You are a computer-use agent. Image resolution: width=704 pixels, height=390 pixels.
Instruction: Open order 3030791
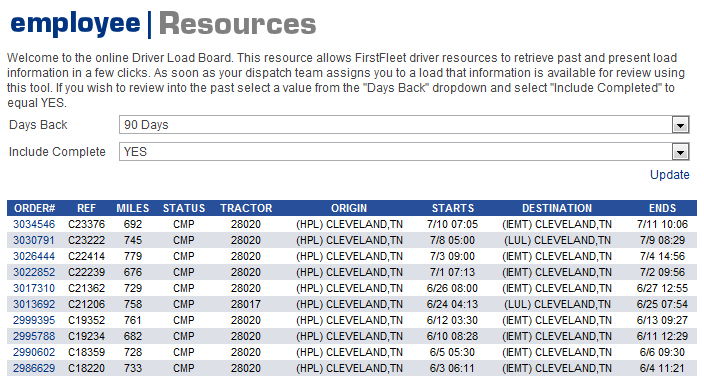(x=34, y=241)
